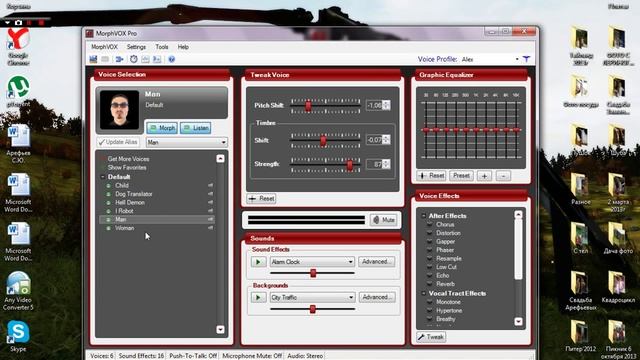Screen dimensions: 640x360
Task: Play the Alarm Clock sound effect
Action: pyautogui.click(x=258, y=262)
